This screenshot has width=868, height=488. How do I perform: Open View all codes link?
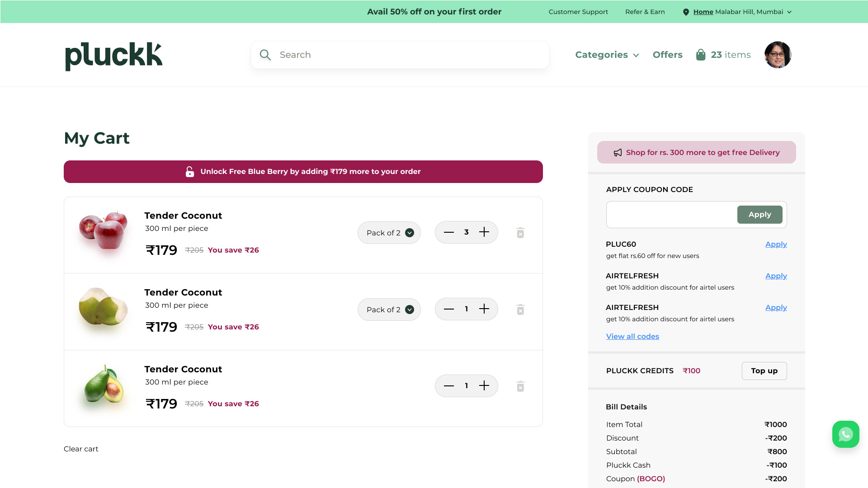point(632,337)
